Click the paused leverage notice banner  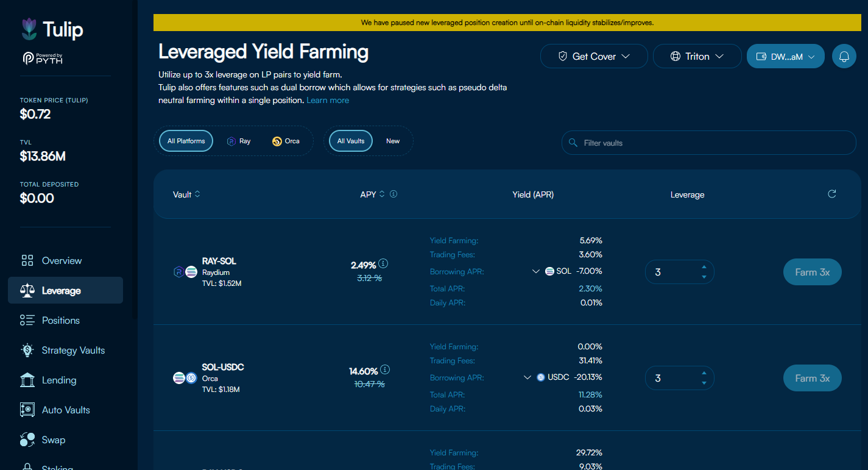(507, 23)
